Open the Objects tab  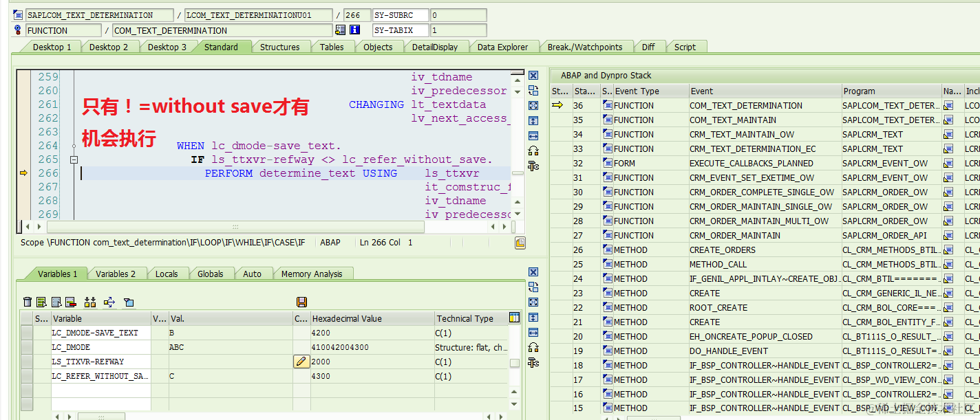tap(378, 47)
